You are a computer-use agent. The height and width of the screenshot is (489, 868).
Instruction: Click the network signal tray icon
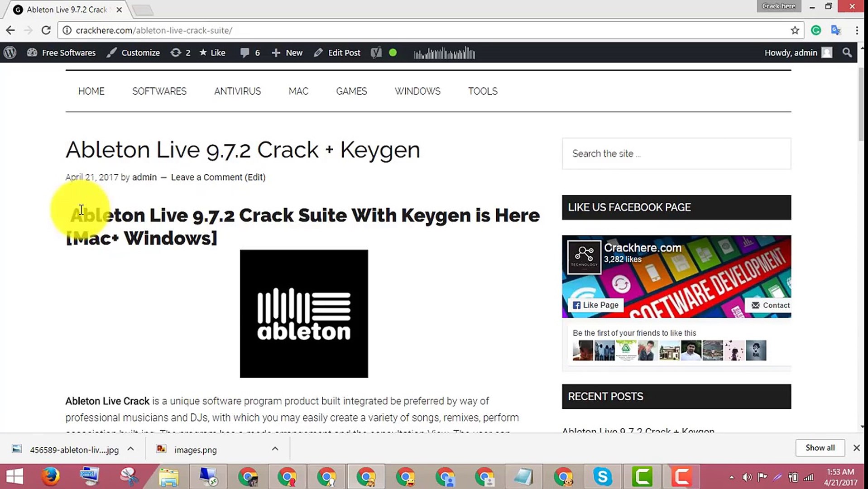coord(808,477)
